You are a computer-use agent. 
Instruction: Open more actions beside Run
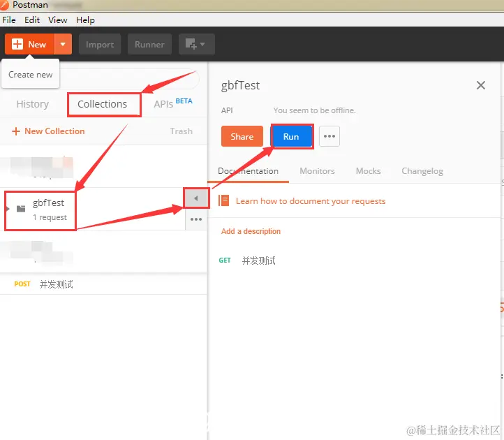[329, 136]
